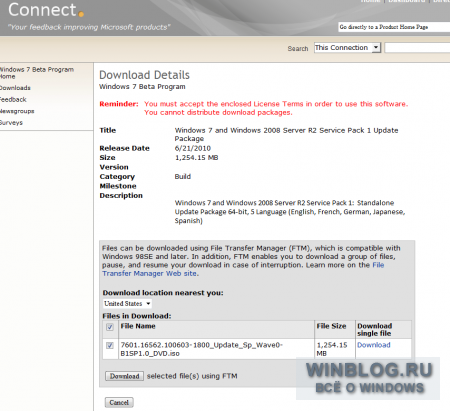The image size is (450, 411).
Task: Toggle checkbox for 7601.16562 ISO file
Action: [x=110, y=345]
